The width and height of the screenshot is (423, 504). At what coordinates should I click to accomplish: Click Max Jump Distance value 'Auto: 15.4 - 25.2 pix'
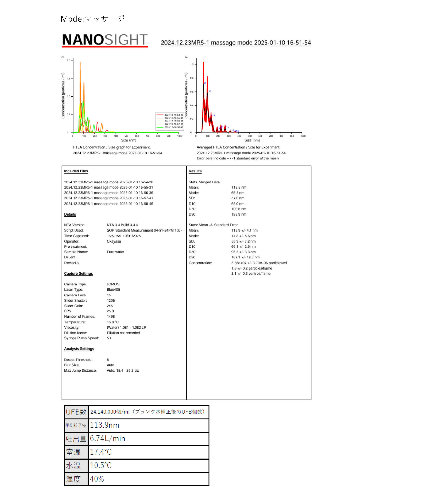click(x=123, y=370)
